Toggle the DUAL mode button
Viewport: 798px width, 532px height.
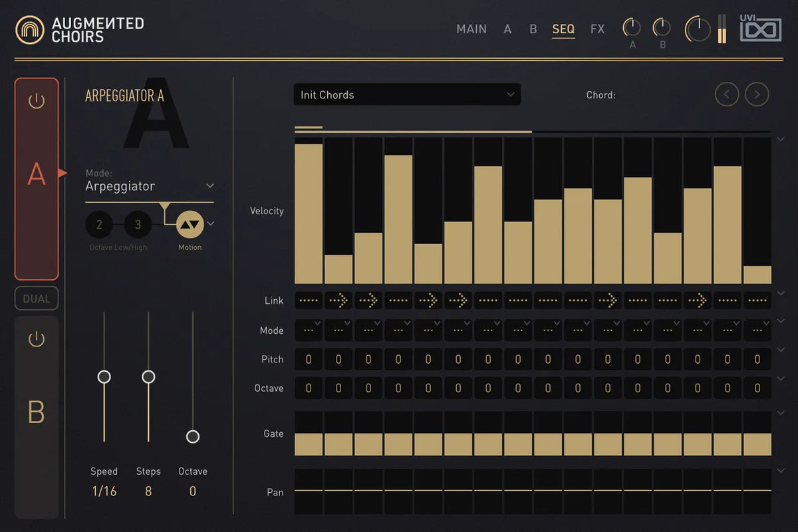(x=37, y=299)
